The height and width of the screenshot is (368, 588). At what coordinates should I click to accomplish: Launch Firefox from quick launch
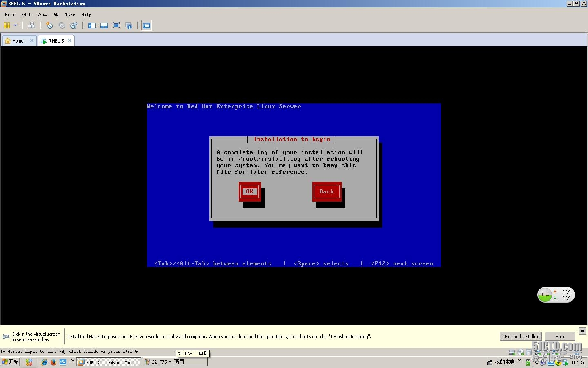53,362
